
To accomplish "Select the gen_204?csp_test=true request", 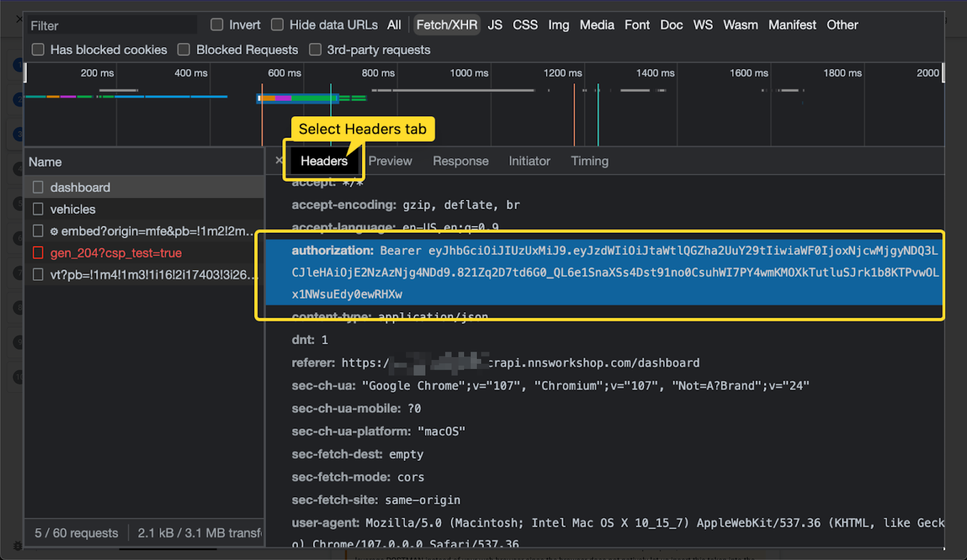I will 144,253.
